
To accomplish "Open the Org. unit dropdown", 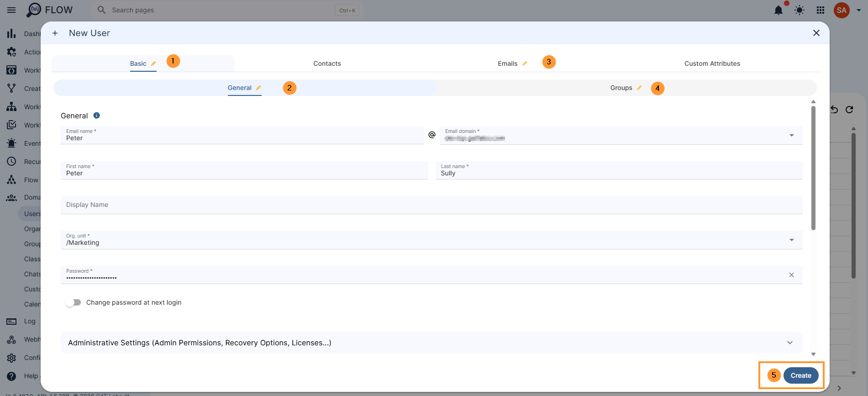I will pos(431,240).
